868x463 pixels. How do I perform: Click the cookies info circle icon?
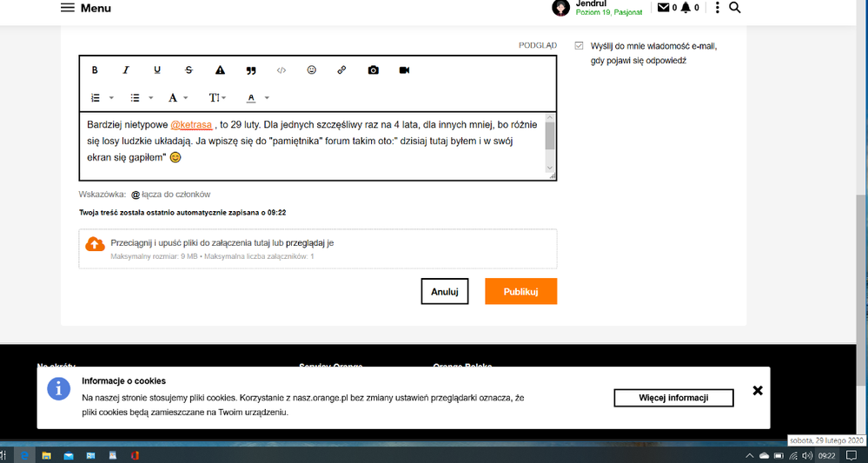59,389
